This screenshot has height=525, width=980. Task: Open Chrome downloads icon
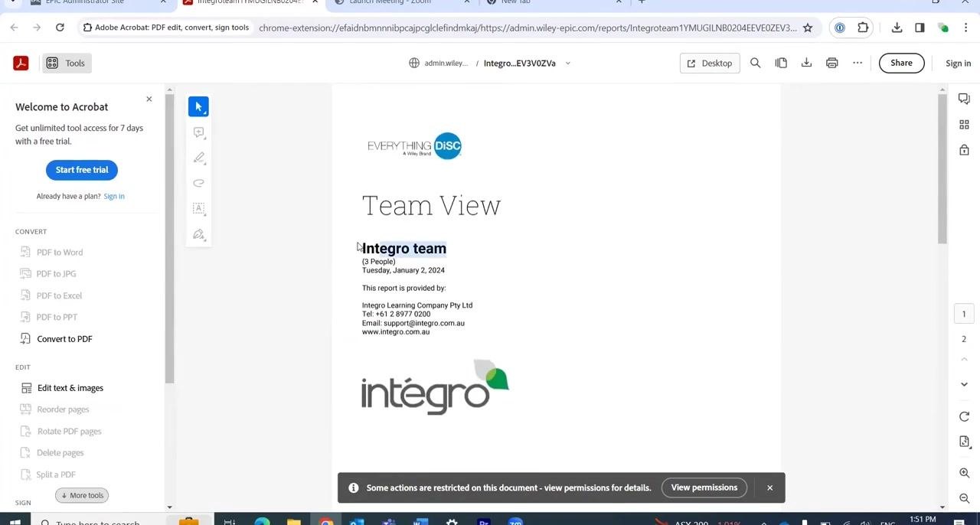tap(897, 28)
